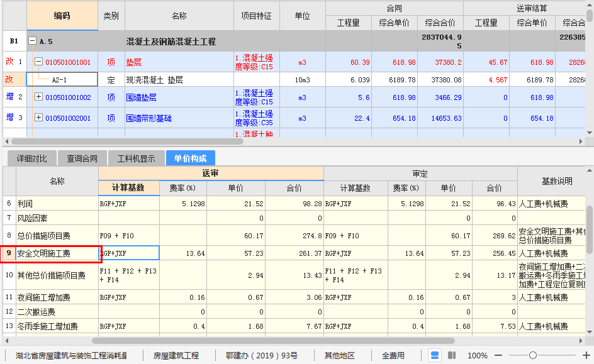Viewport: 594px width, 364px height.
Task: Switch to the 详细对比 tab
Action: (32, 158)
